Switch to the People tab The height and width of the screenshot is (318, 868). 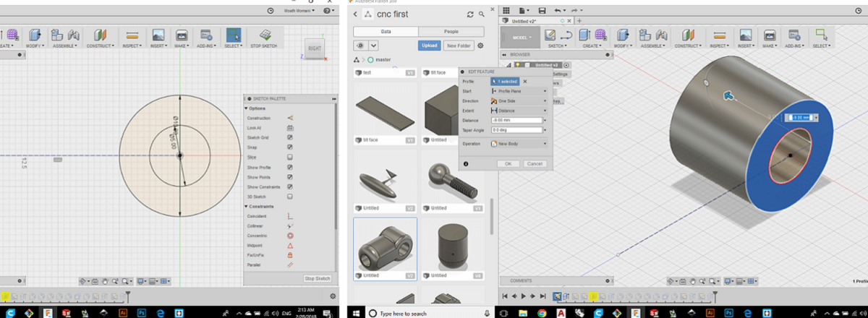click(x=451, y=32)
